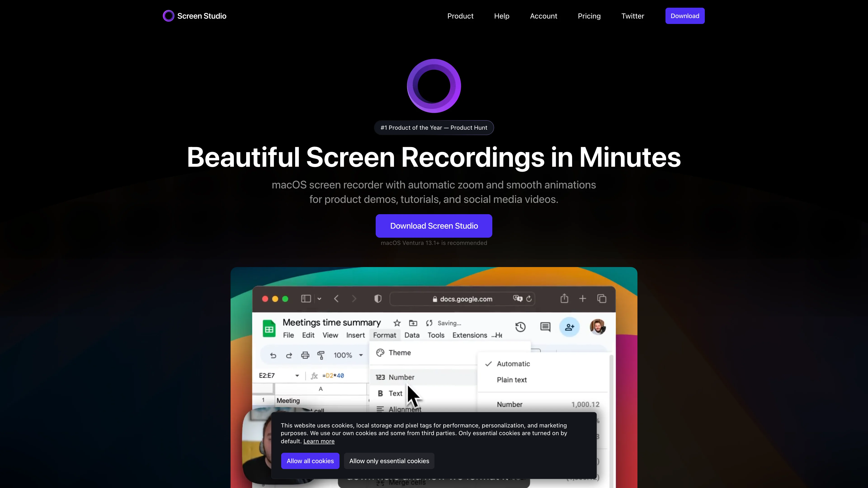Show the tab overview icon in Safari

602,299
